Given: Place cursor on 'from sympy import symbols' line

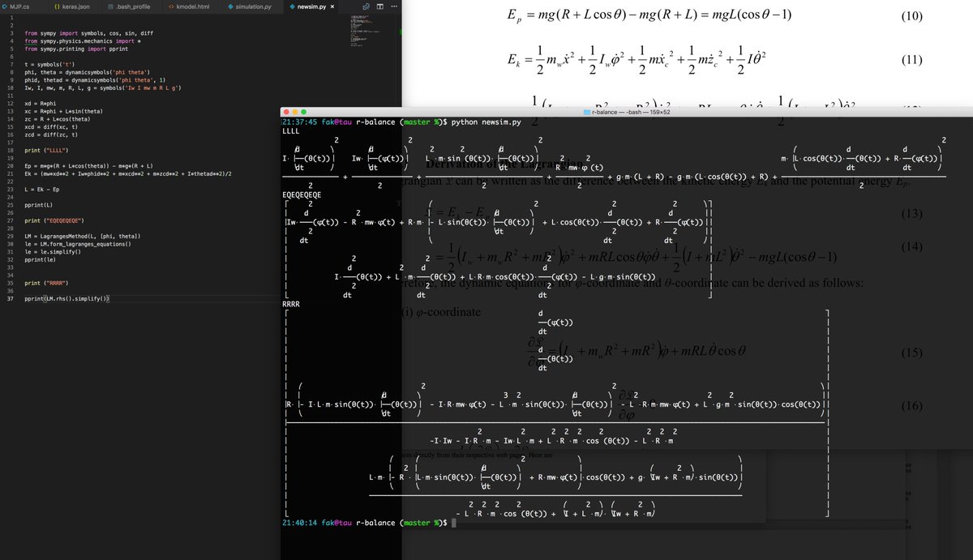Looking at the screenshot, I should click(x=89, y=34).
